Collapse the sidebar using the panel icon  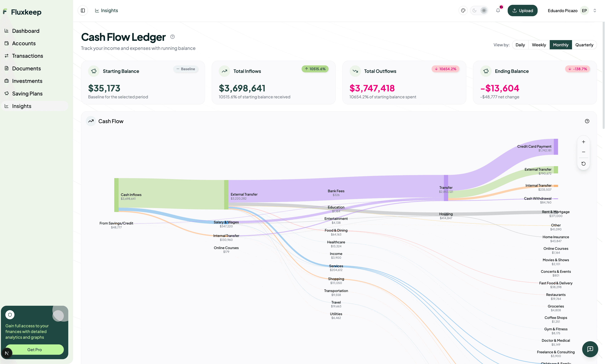83,10
